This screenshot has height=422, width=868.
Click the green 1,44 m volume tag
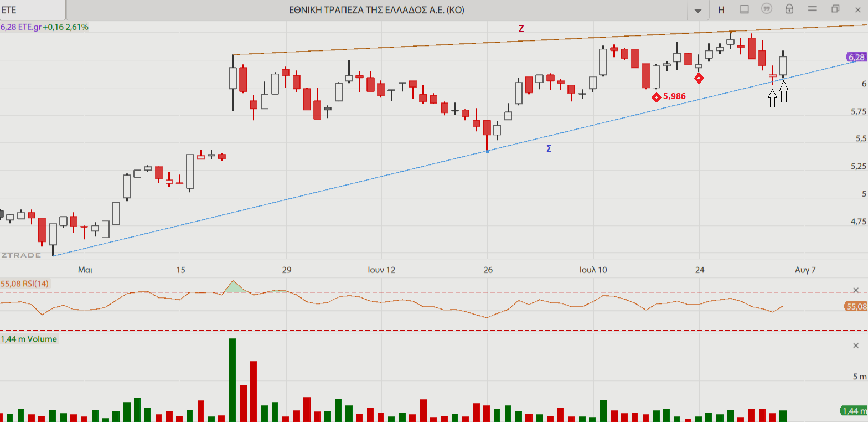point(854,411)
